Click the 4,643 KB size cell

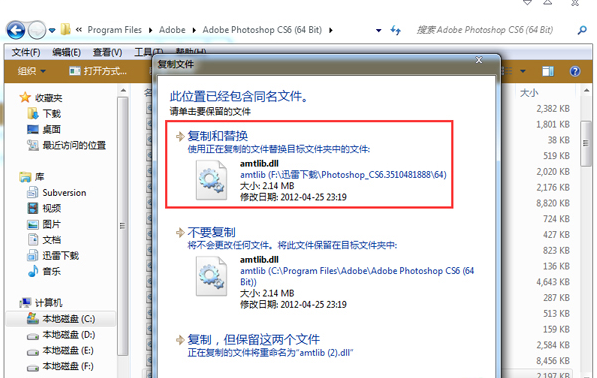pos(553,282)
